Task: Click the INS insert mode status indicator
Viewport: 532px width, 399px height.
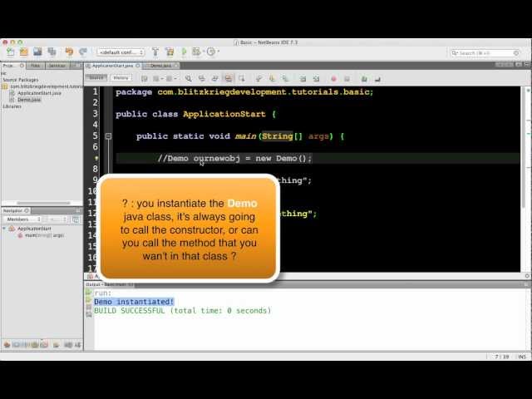Action: point(522,357)
